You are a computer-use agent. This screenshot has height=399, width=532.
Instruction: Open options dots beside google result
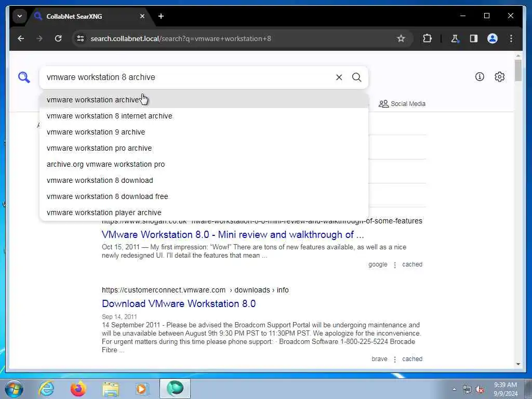[395, 265]
